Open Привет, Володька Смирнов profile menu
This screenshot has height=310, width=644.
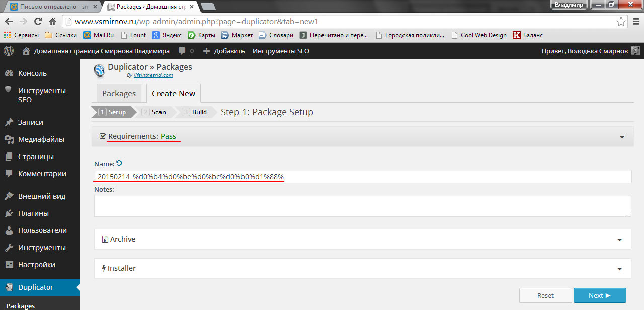point(585,51)
